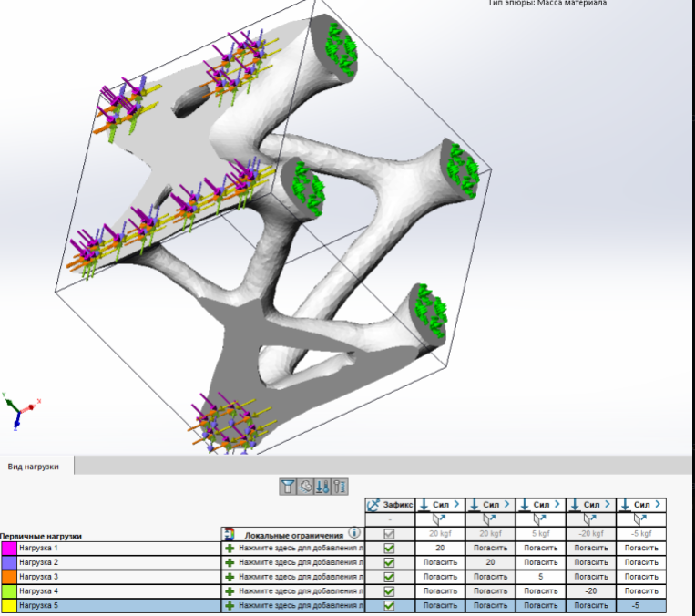This screenshot has width=695, height=616.
Task: Select the Нагрузка 3 row label
Action: 38,577
